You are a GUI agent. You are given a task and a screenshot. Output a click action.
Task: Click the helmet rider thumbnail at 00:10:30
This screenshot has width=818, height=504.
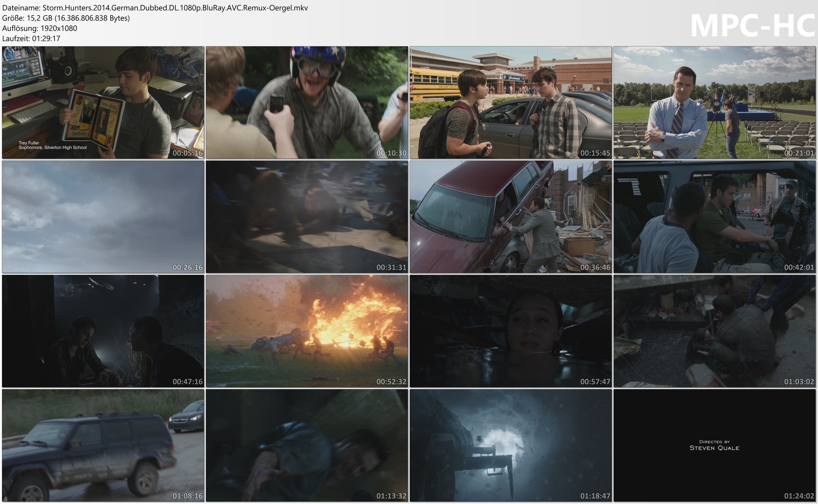tap(307, 102)
